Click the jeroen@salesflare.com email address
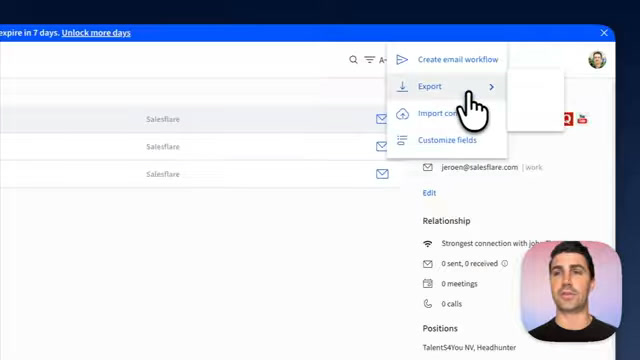Image resolution: width=640 pixels, height=360 pixels. coord(480,167)
